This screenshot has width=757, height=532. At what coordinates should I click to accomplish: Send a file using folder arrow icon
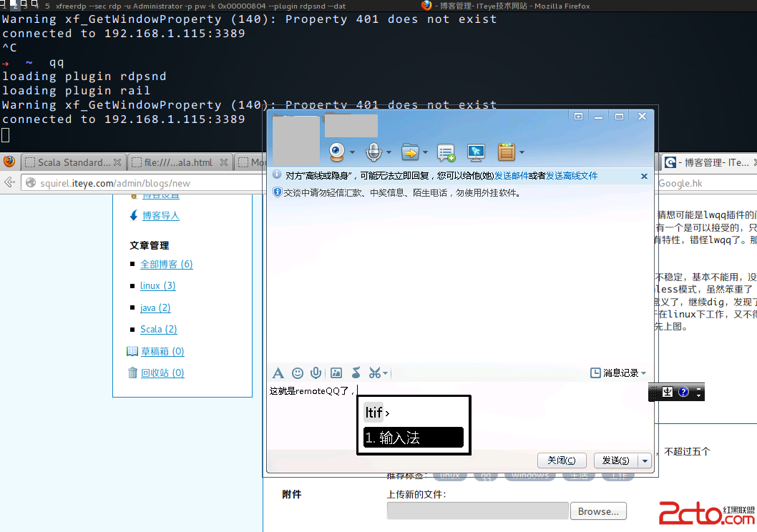click(x=411, y=152)
